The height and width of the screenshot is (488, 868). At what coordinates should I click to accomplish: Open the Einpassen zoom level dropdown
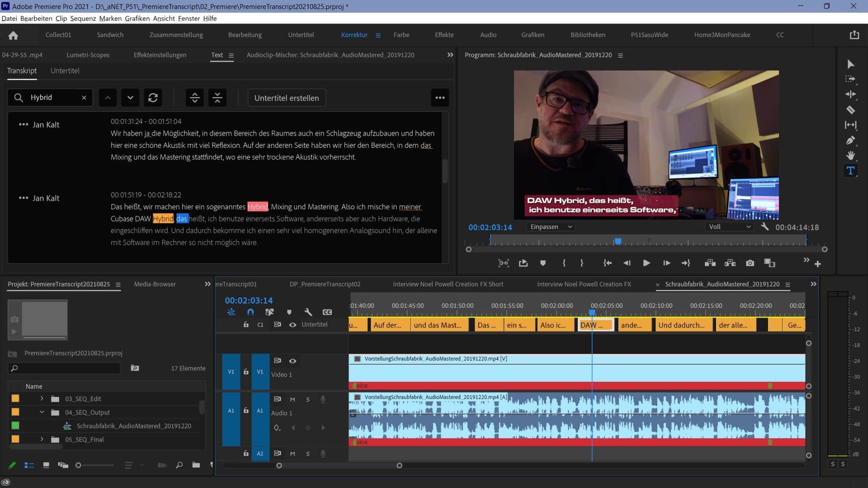tap(551, 227)
